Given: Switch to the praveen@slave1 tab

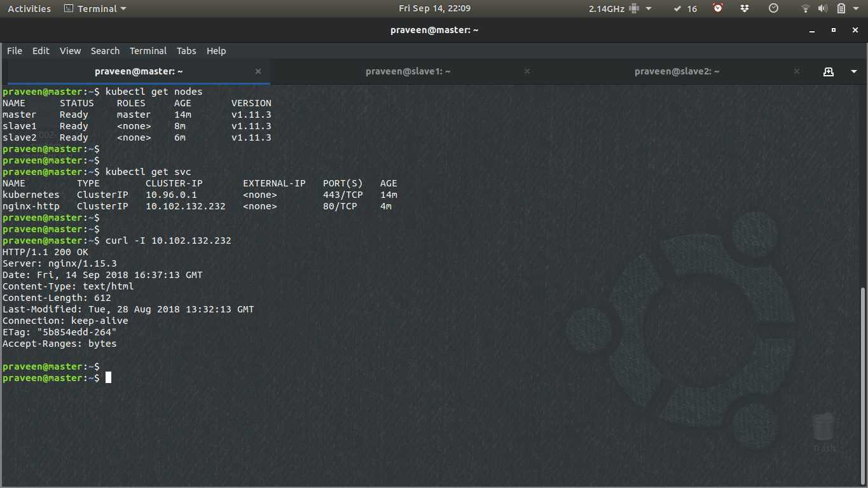Looking at the screenshot, I should coord(408,71).
